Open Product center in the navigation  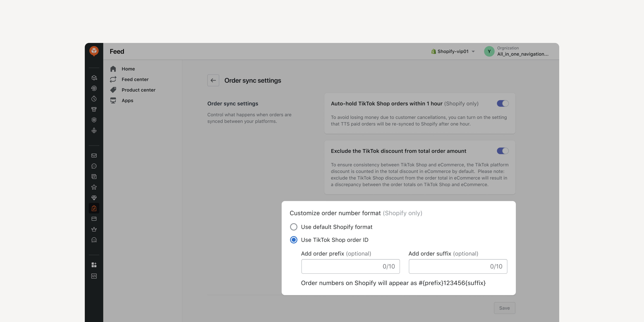(x=138, y=90)
